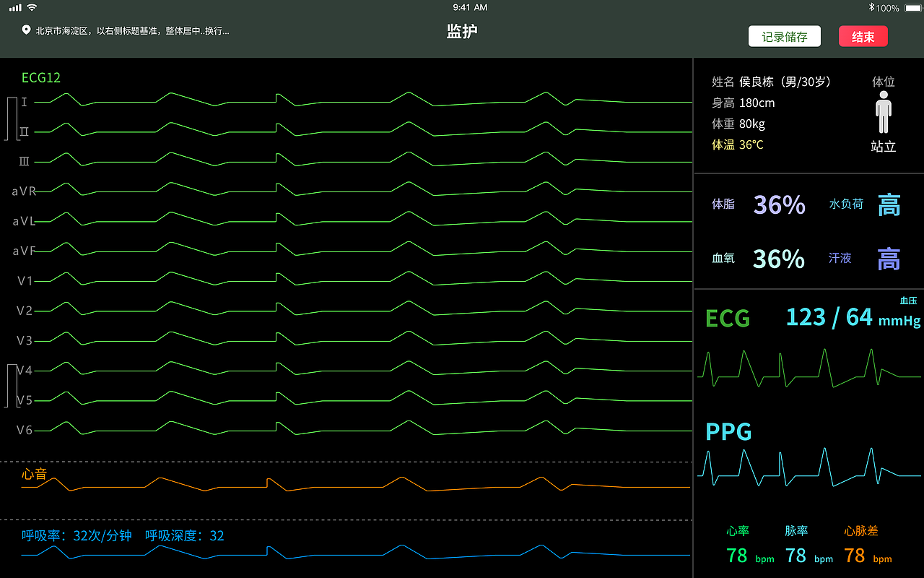The image size is (924, 578).
Task: Select lead aVF label
Action: [x=24, y=251]
